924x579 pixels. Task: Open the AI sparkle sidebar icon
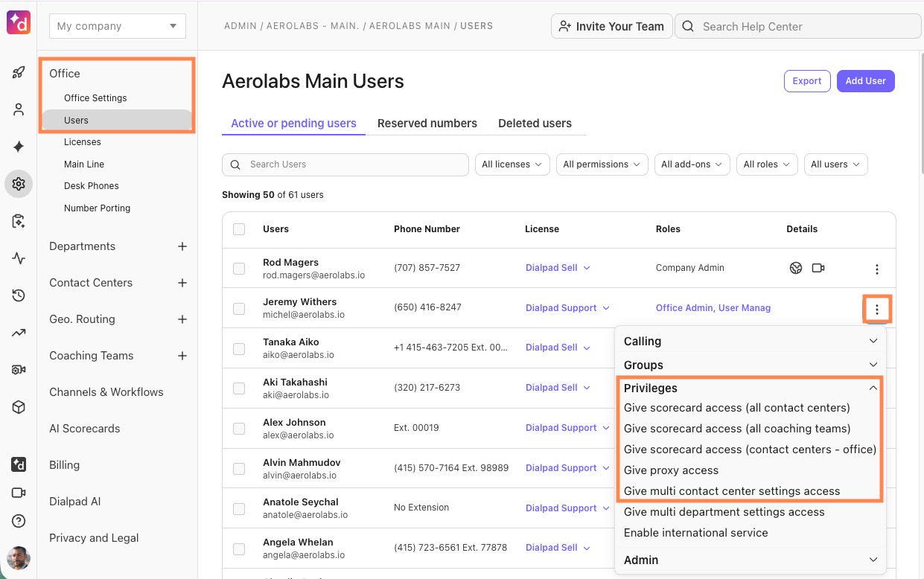click(19, 147)
